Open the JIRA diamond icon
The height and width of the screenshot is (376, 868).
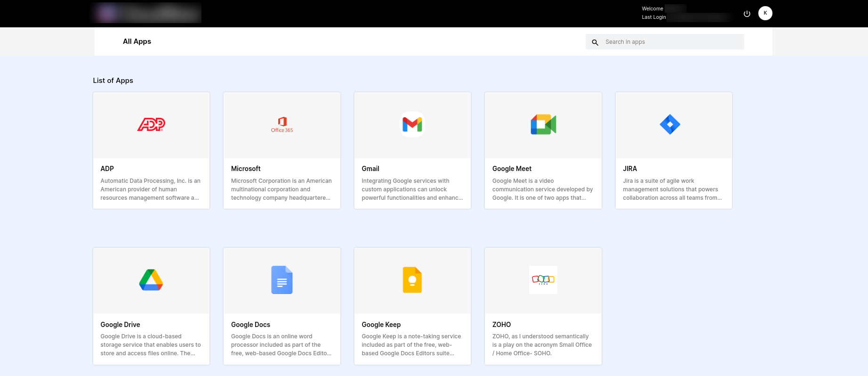(x=670, y=124)
